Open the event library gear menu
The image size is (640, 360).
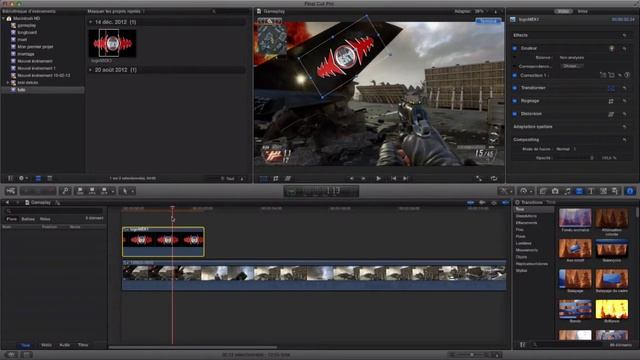[x=23, y=178]
